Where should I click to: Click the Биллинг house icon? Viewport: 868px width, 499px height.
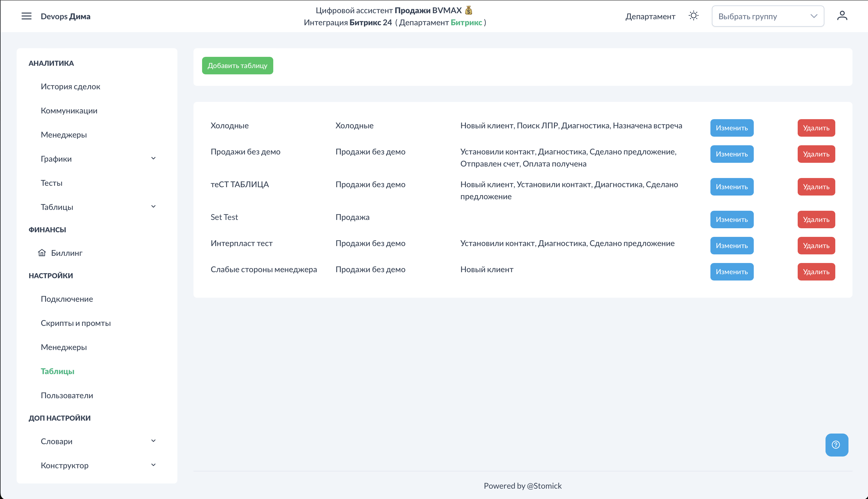click(42, 253)
